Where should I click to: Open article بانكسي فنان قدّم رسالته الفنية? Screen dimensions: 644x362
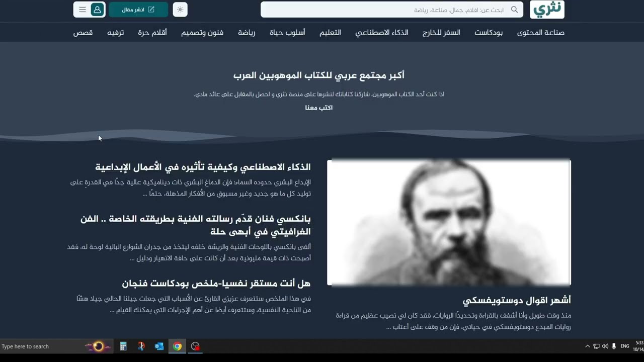click(x=196, y=225)
